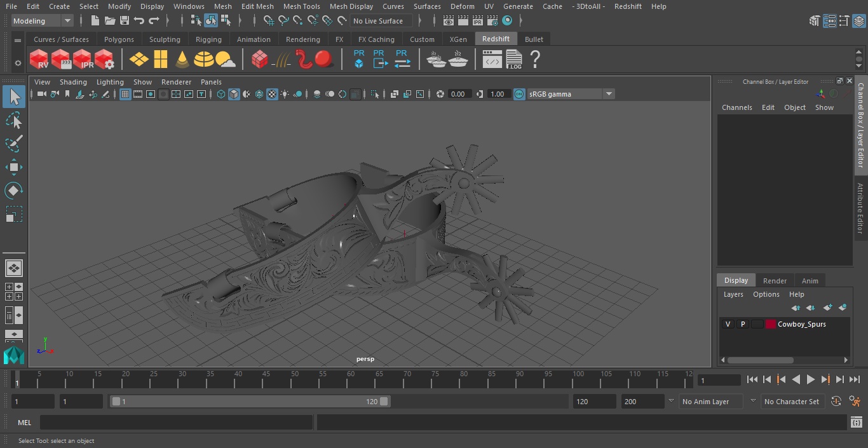Activate the Paint Selection tool

13,144
